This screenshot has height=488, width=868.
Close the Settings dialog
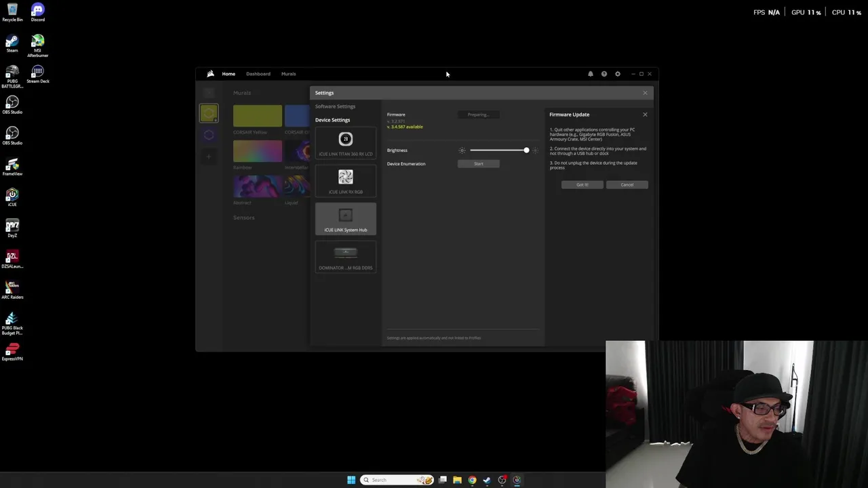[645, 93]
